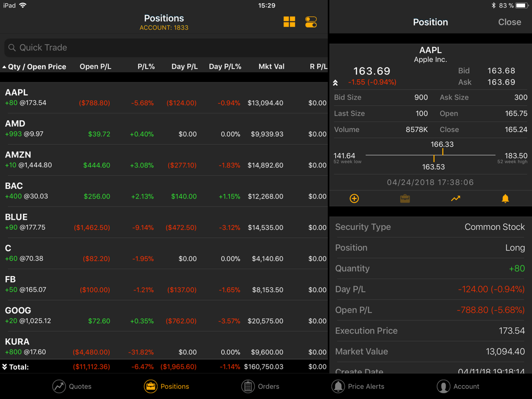Click the Volume 8578K value
The width and height of the screenshot is (532, 399).
417,130
